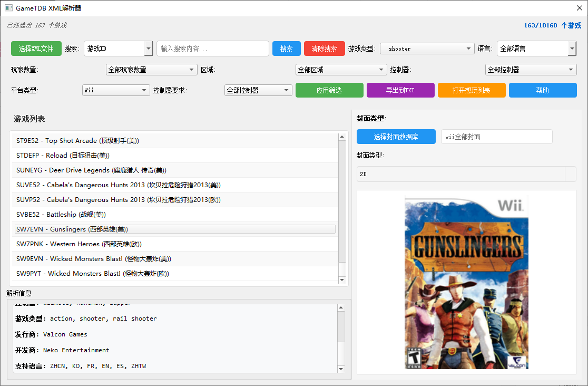Click the green 应用筛选 apply filter button
This screenshot has height=386, width=588.
329,90
